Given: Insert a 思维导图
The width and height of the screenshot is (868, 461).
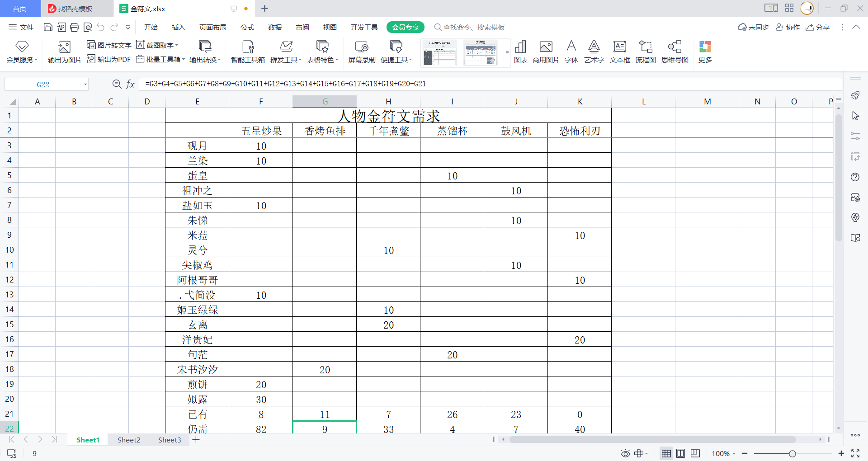Looking at the screenshot, I should click(x=675, y=51).
